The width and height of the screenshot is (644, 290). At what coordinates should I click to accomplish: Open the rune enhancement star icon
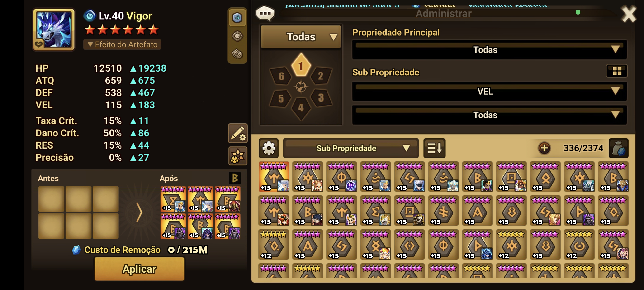237,156
